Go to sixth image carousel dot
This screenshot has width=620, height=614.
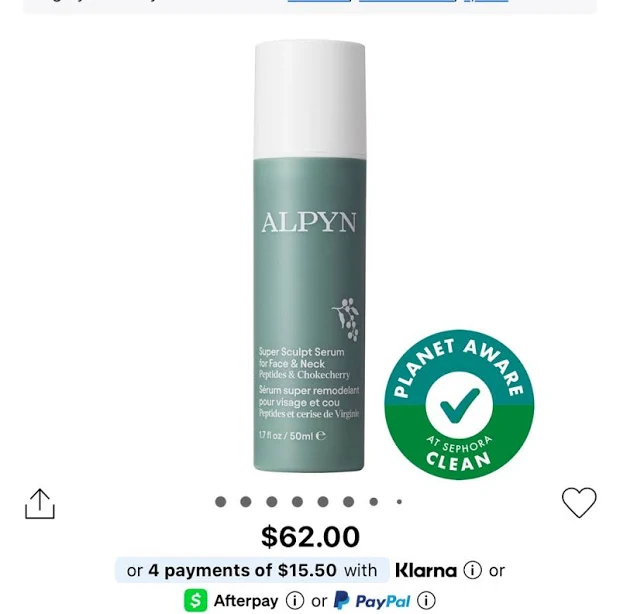click(x=348, y=502)
